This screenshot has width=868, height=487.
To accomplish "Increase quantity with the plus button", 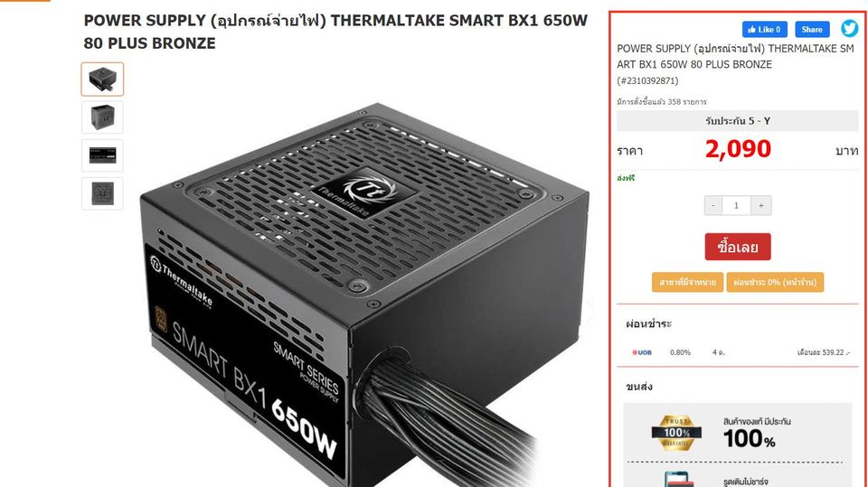I will pyautogui.click(x=761, y=205).
